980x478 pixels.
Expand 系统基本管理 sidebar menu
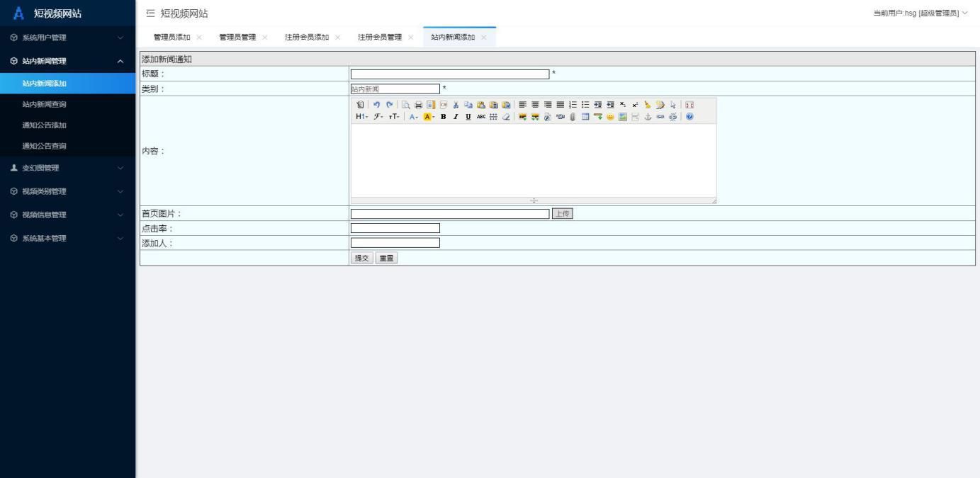[x=67, y=238]
